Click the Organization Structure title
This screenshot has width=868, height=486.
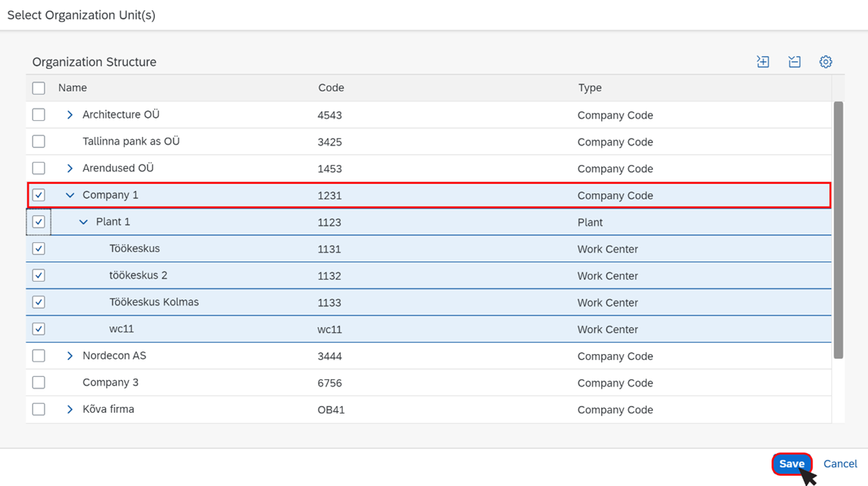click(x=94, y=61)
